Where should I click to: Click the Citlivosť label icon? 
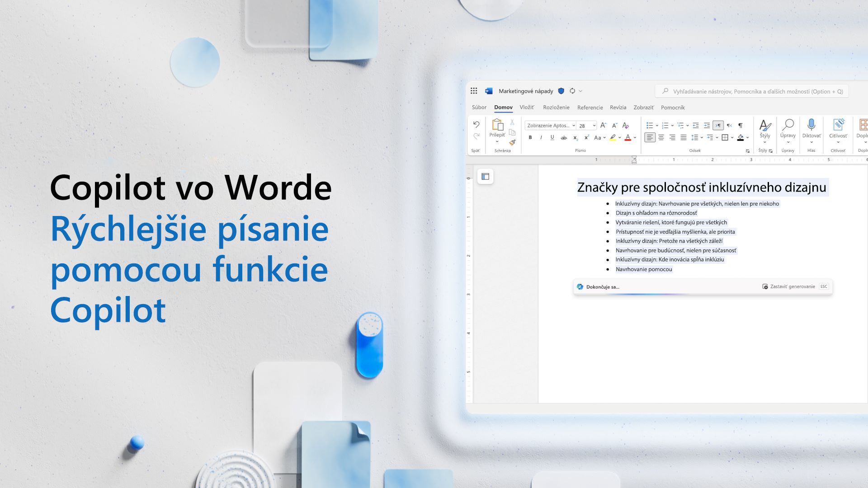click(838, 124)
